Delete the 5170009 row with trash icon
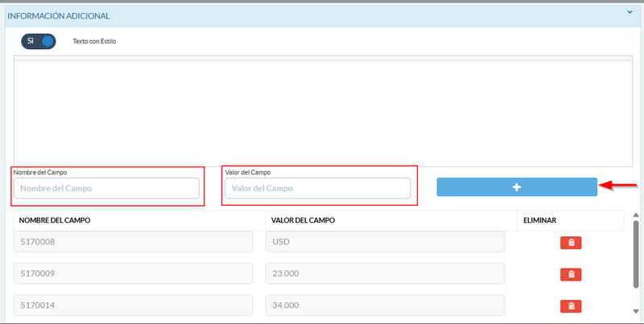 (x=571, y=274)
